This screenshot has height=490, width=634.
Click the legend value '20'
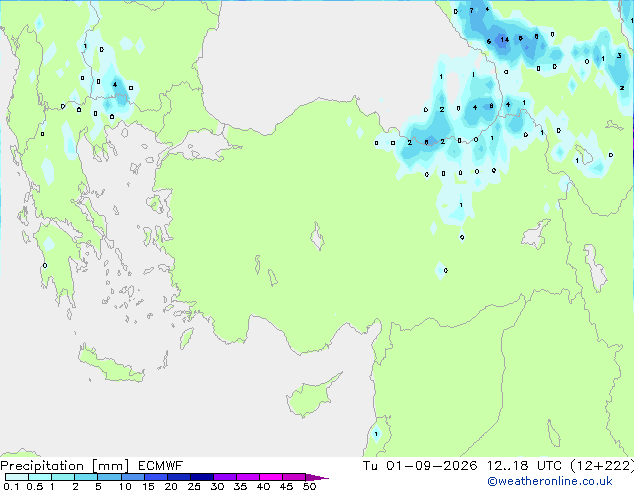click(171, 486)
